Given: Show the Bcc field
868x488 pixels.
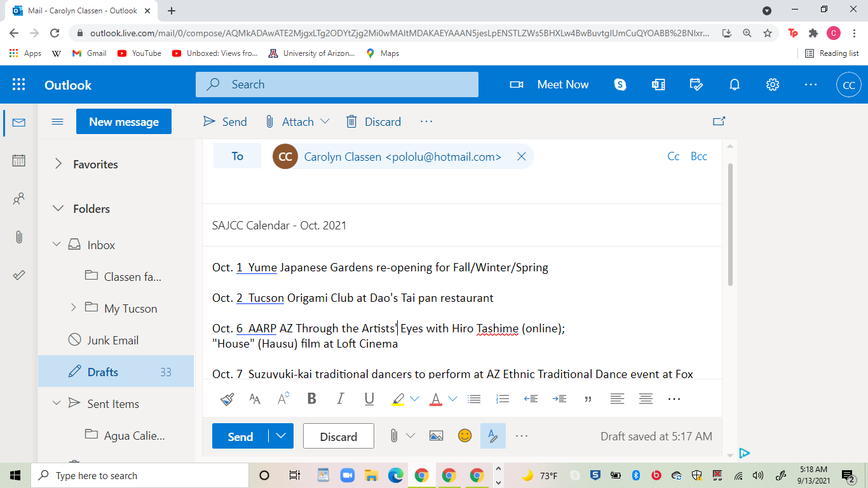Looking at the screenshot, I should (699, 156).
